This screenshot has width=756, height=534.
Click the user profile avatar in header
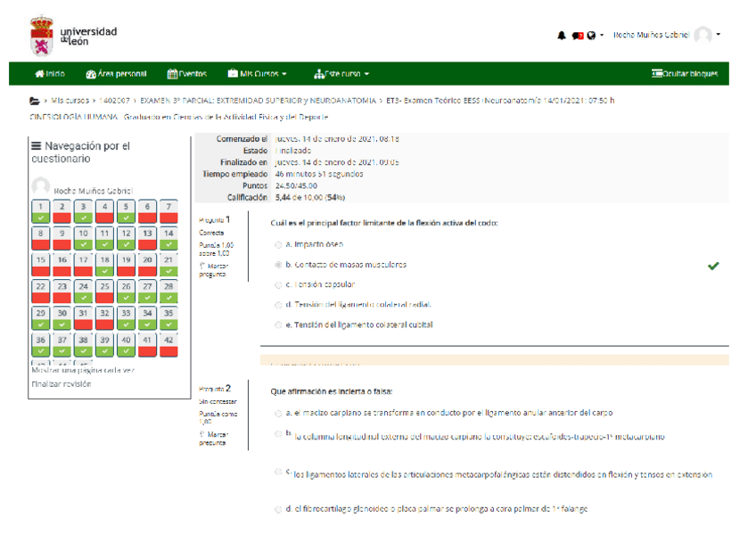703,36
